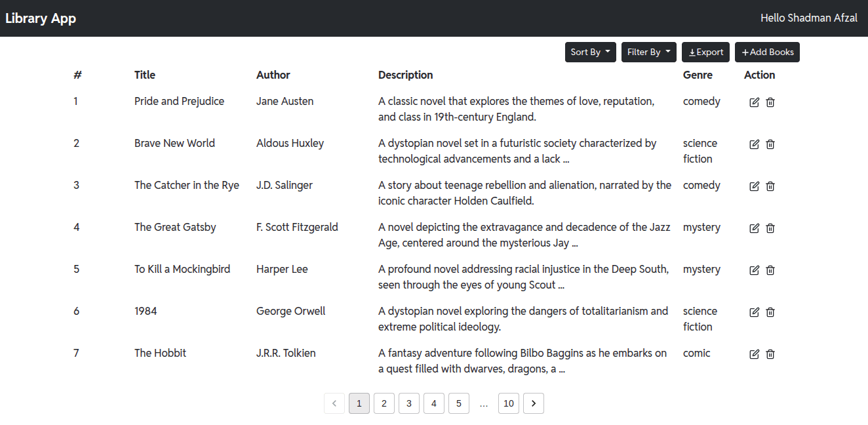This screenshot has height=425, width=868.
Task: Edit the To Kill a Mockingbird entry
Action: (755, 270)
